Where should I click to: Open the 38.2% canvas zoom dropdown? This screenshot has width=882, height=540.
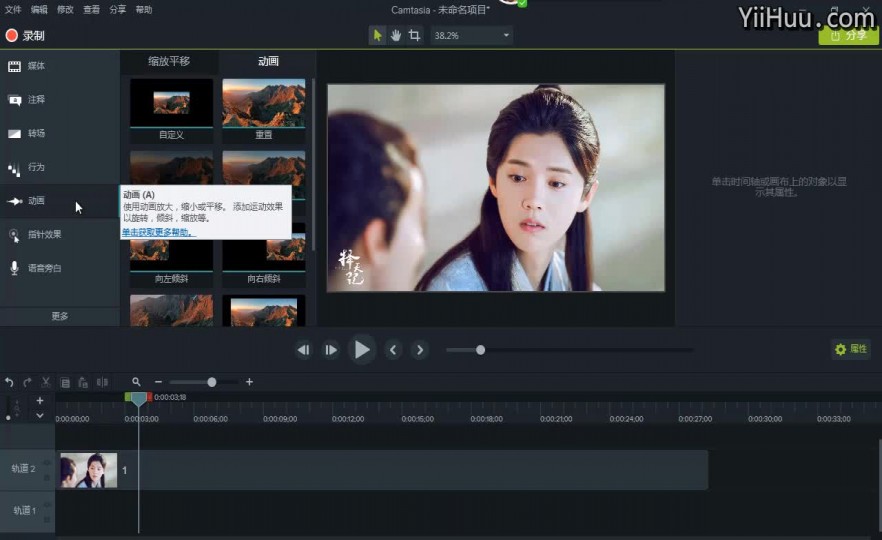tap(471, 35)
